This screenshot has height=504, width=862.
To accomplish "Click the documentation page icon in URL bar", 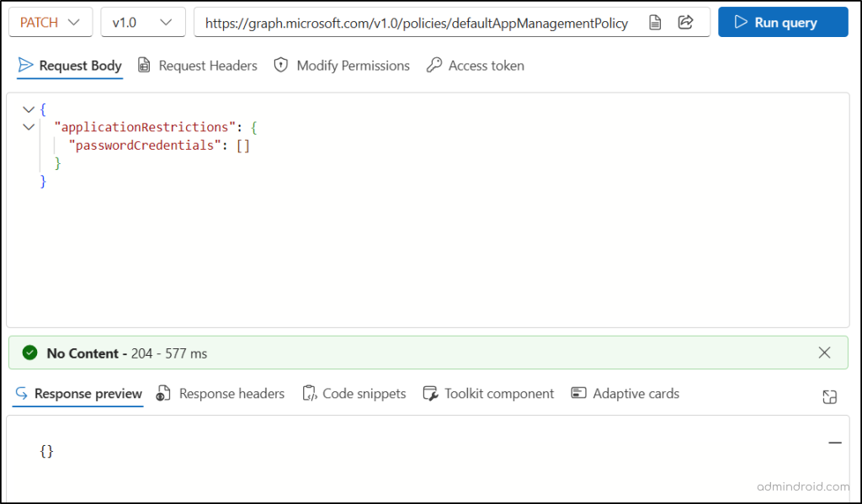I will (655, 22).
